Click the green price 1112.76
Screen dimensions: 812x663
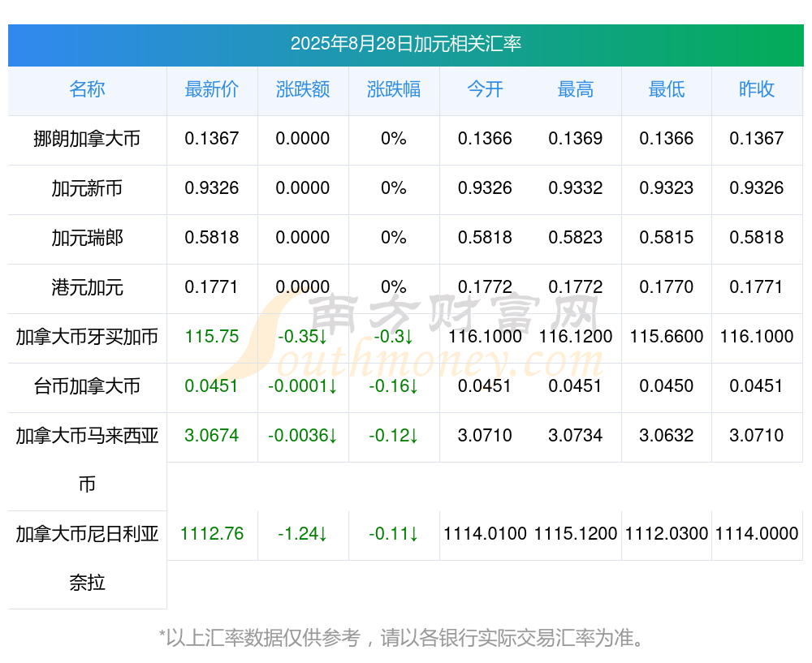click(x=212, y=534)
